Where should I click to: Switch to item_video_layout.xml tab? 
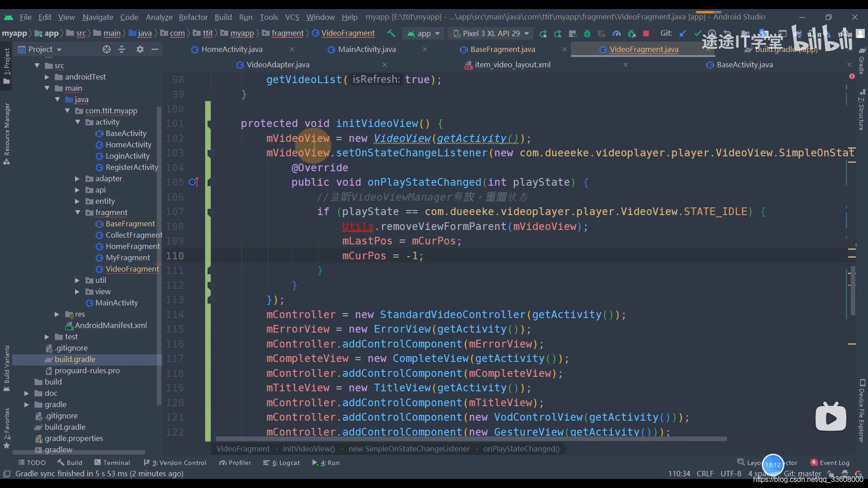(x=512, y=65)
